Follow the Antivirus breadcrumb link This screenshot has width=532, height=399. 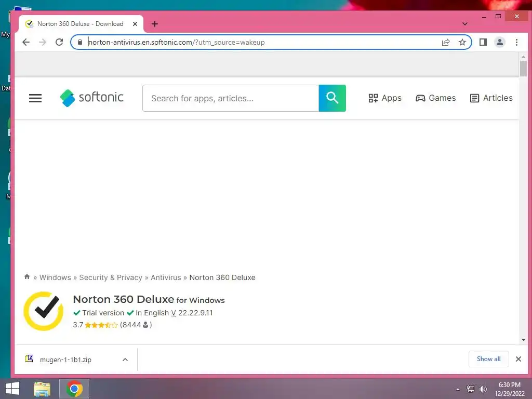166,277
